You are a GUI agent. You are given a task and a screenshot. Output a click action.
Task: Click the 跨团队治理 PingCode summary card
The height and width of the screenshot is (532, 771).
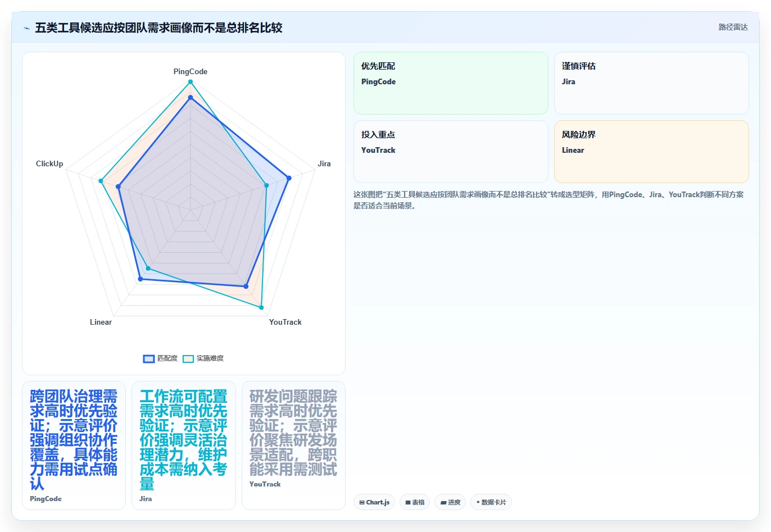click(x=74, y=445)
